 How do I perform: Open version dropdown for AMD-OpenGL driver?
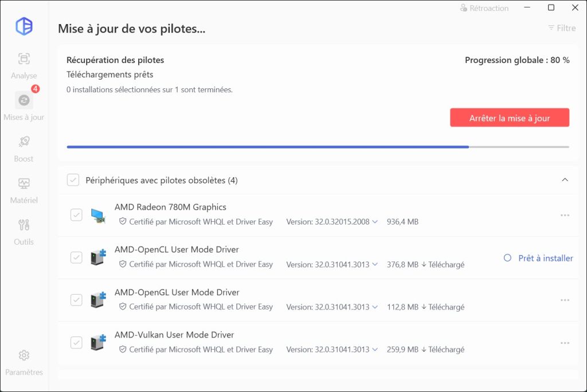pos(375,307)
